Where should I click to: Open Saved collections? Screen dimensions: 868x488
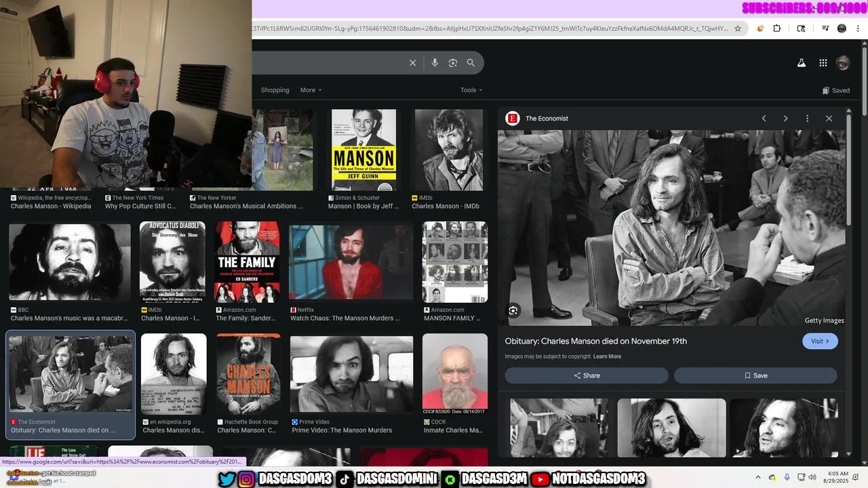coord(835,90)
